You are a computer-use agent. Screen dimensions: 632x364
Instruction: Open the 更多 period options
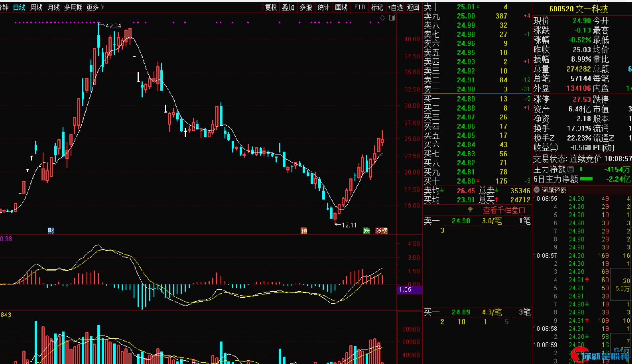pos(95,7)
